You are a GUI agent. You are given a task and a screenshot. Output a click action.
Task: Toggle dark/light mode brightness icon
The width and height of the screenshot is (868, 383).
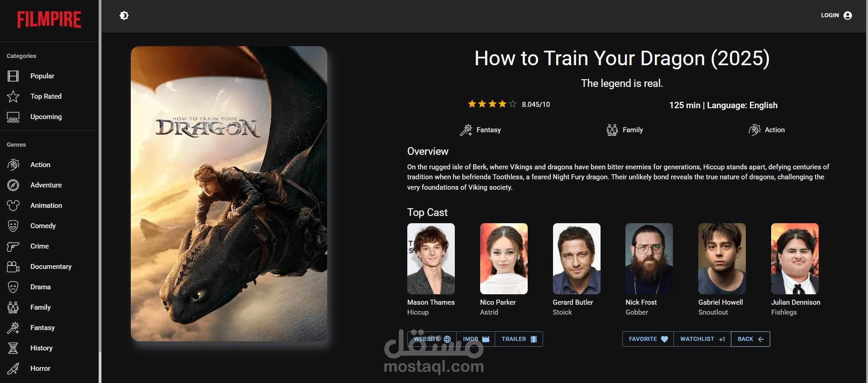click(124, 16)
